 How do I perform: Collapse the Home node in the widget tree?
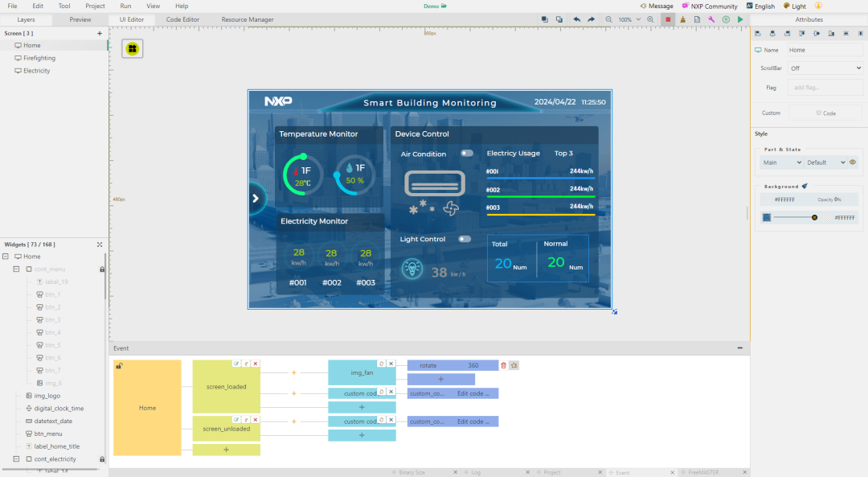pyautogui.click(x=6, y=257)
